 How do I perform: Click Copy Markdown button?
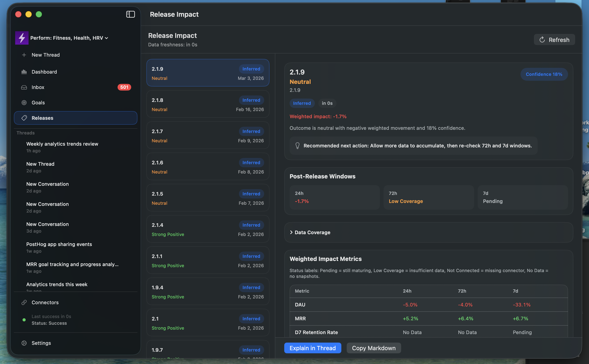click(x=373, y=348)
